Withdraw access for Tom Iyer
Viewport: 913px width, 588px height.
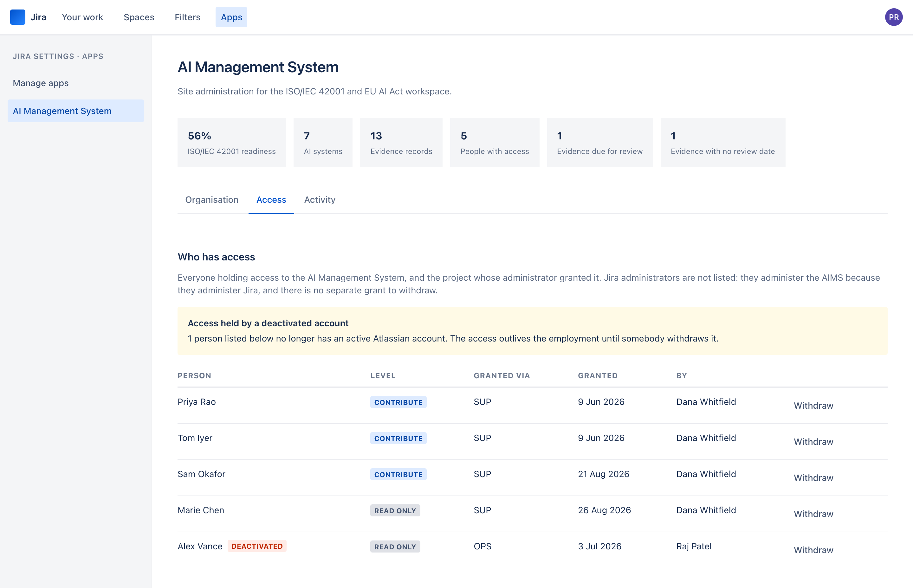pos(813,442)
